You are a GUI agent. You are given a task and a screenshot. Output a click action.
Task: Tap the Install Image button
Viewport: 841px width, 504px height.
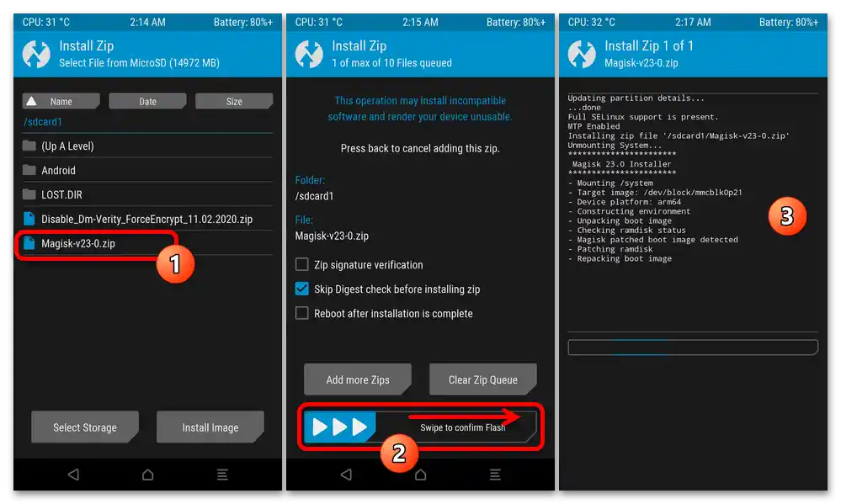pos(210,427)
